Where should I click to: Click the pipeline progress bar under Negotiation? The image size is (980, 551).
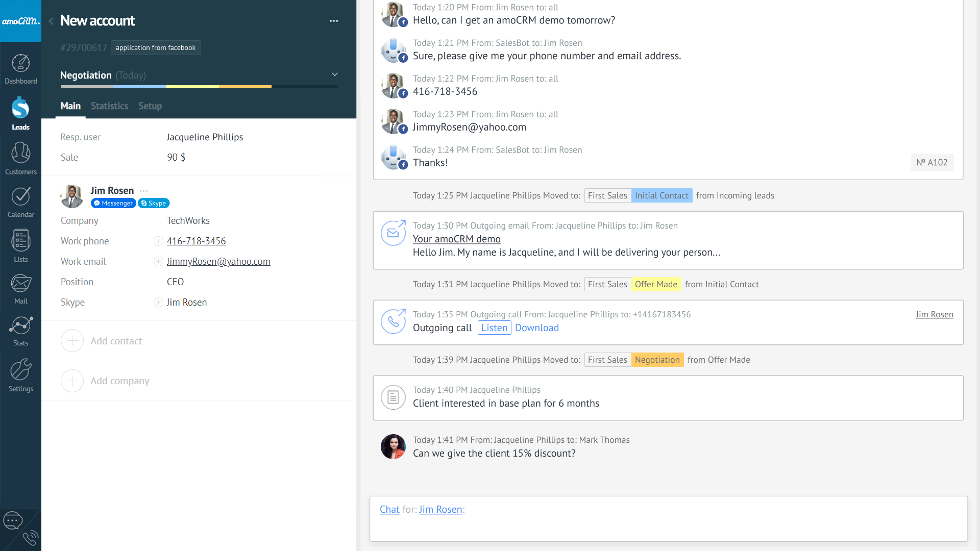click(198, 87)
